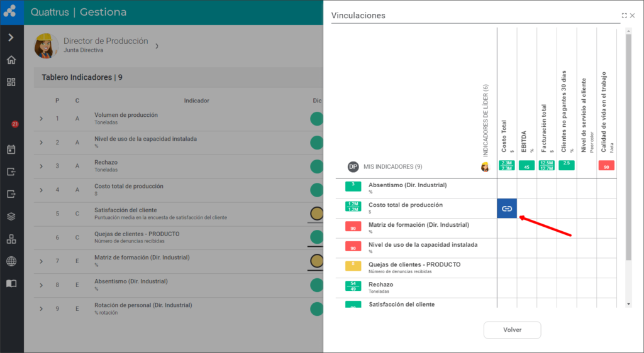Open the dashboard grid icon in sidebar
This screenshot has height=353, width=644.
(x=11, y=82)
